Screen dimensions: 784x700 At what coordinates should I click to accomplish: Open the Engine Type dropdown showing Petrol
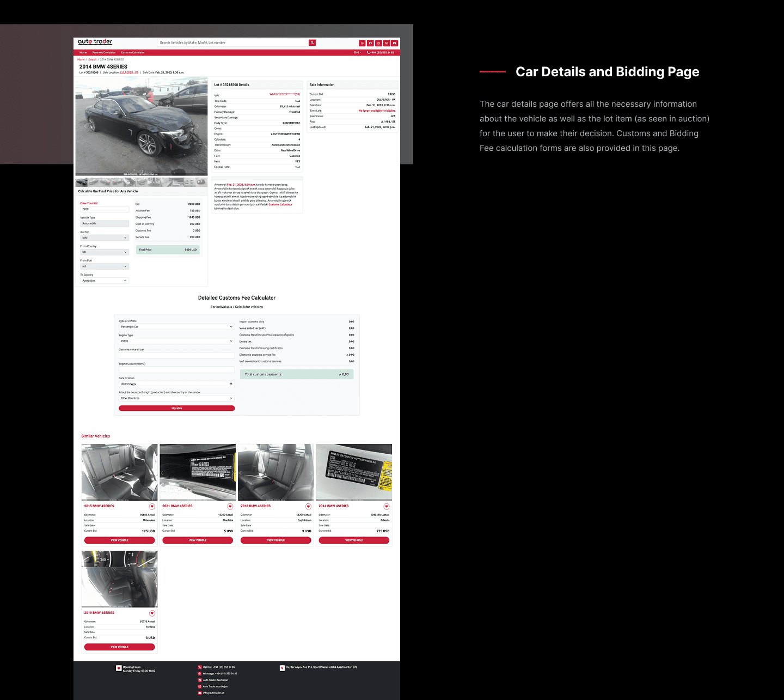(176, 341)
